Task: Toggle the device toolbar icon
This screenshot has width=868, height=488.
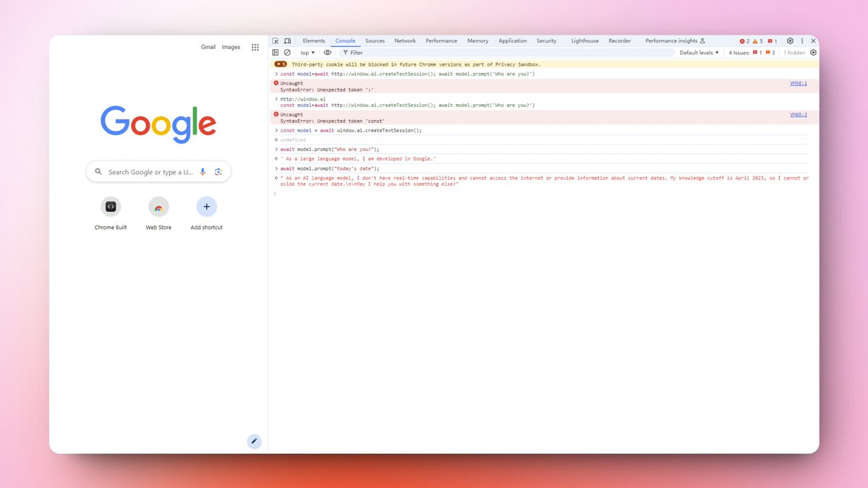Action: pyautogui.click(x=287, y=41)
